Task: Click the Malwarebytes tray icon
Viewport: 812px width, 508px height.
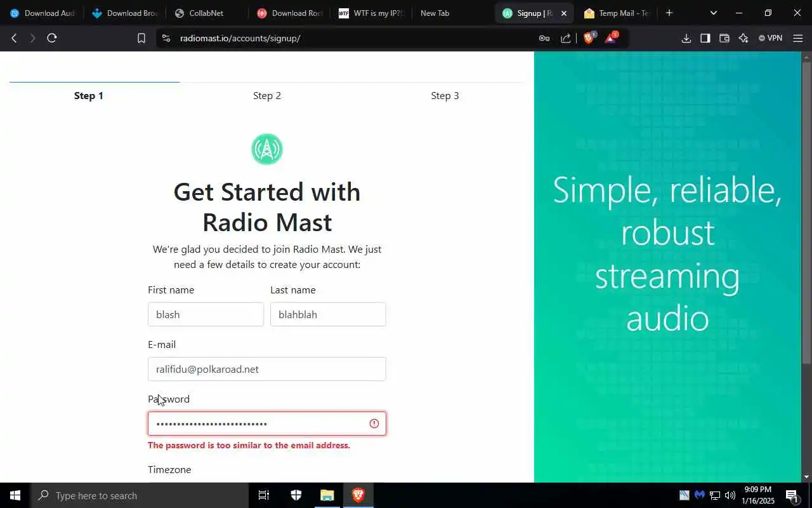Action: 700,495
